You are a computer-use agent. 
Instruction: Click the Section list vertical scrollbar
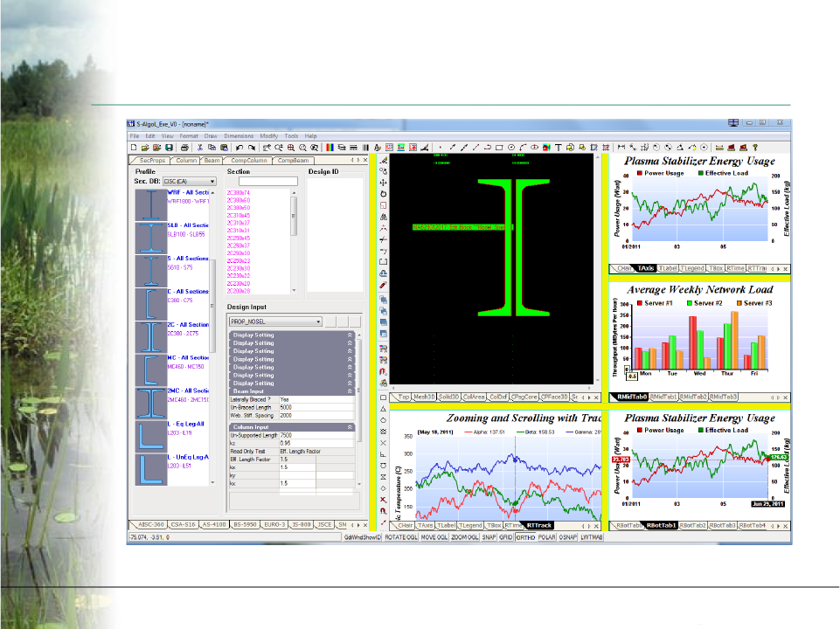click(x=294, y=241)
